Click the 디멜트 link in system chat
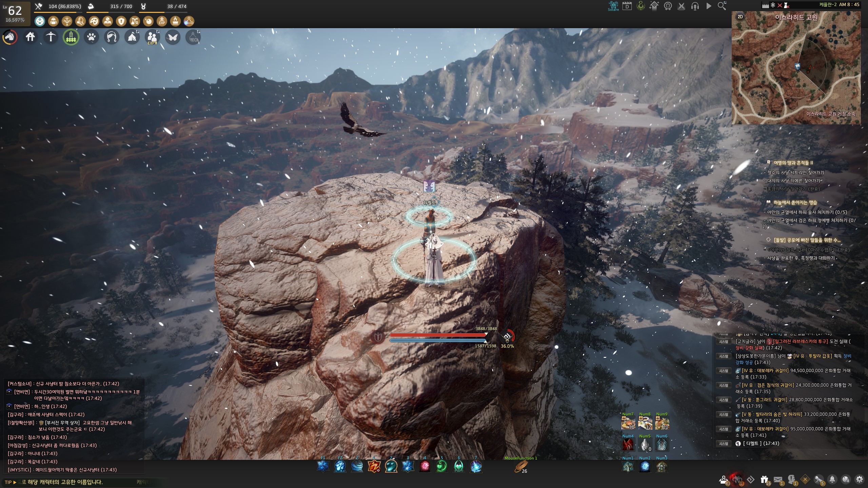 752,443
